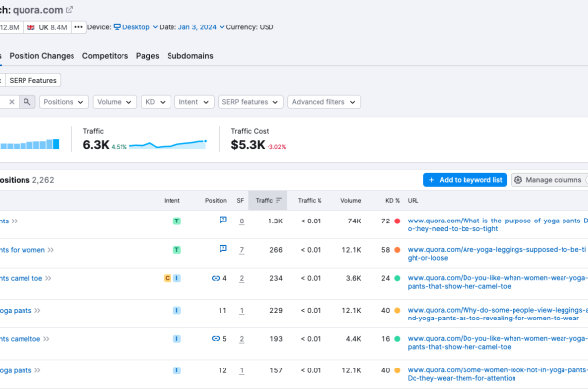588x392 pixels.
Task: Open the Intent filter dropdown
Action: point(194,102)
